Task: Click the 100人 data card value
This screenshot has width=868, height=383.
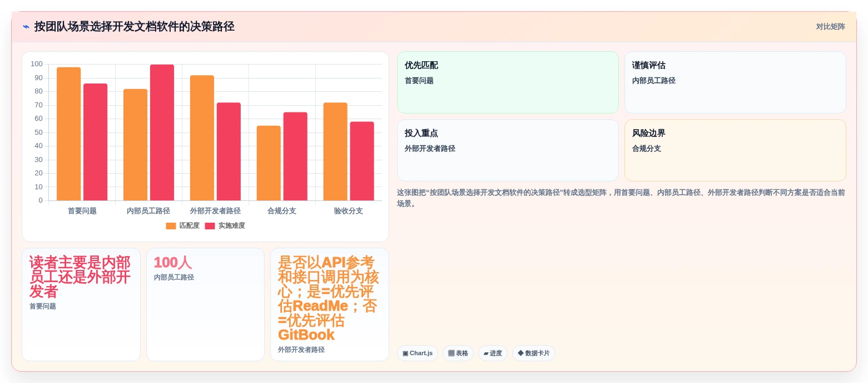Action: pyautogui.click(x=173, y=262)
